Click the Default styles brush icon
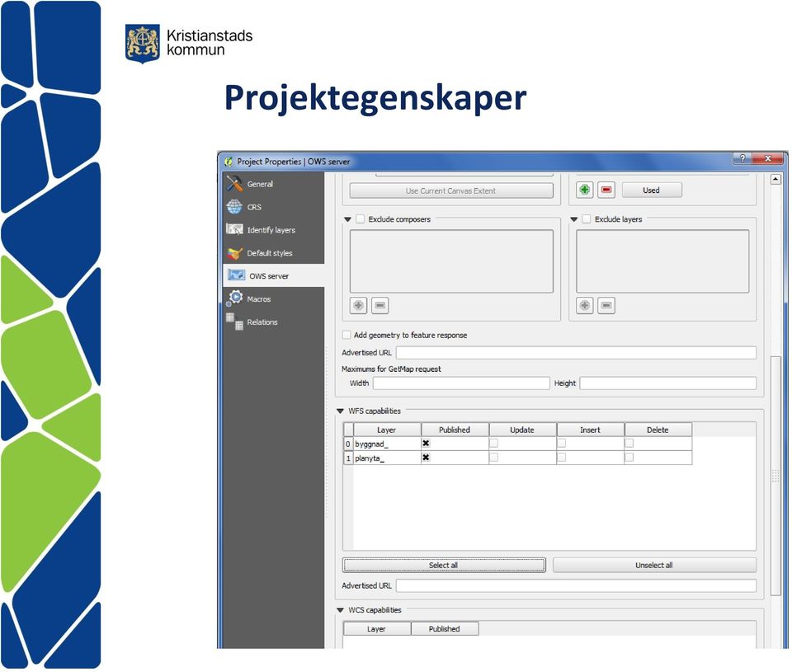Image resolution: width=792 pixels, height=672 pixels. (x=234, y=253)
